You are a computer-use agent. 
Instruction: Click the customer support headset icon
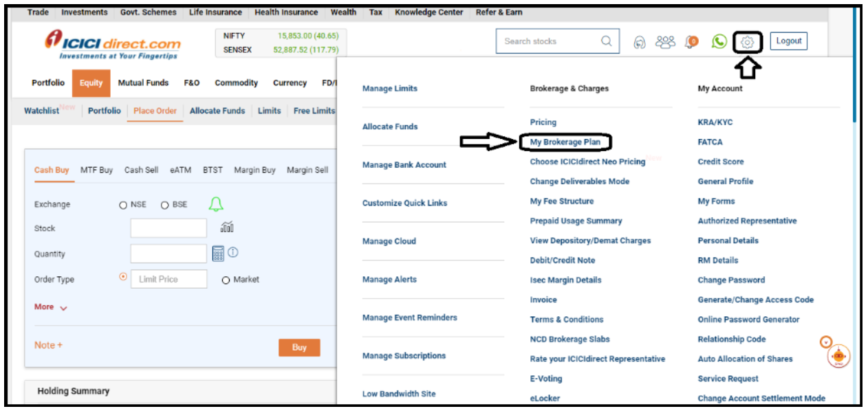pyautogui.click(x=639, y=43)
